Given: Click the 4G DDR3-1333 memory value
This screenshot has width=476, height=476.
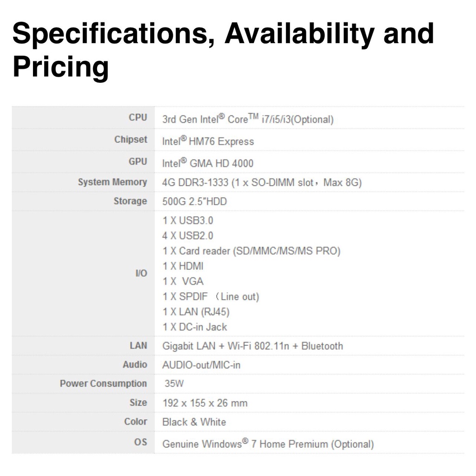Looking at the screenshot, I should (262, 182).
